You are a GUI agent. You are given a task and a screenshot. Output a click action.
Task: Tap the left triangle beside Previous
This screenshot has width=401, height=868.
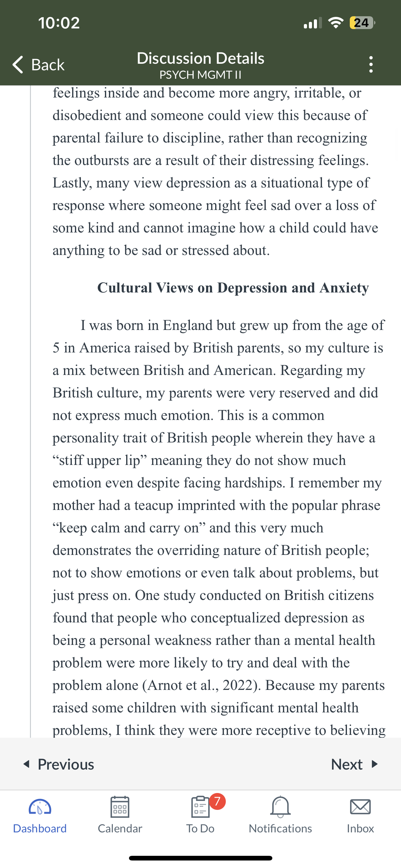(26, 764)
